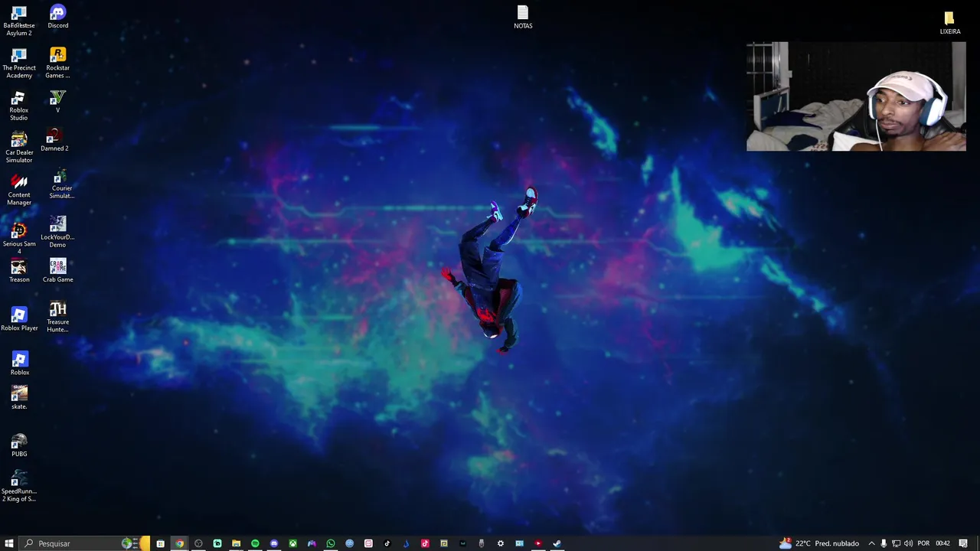Select the GTA V desktop shortcut
The width and height of the screenshot is (980, 551).
(x=57, y=102)
